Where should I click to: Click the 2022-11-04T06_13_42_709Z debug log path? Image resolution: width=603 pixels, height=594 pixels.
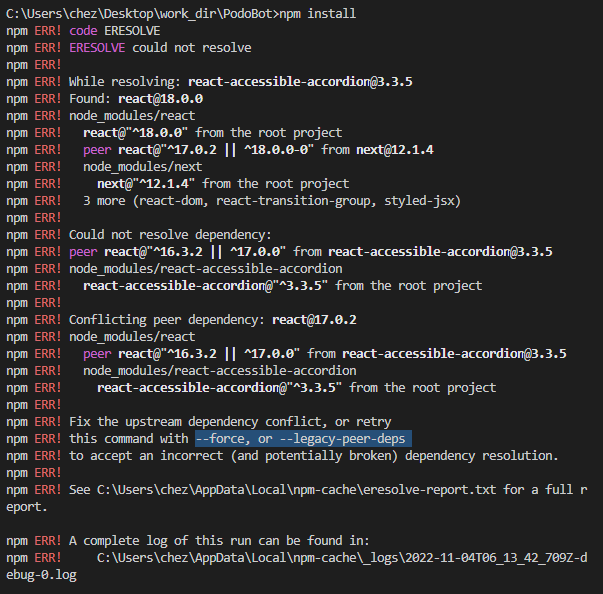pyautogui.click(x=342, y=557)
